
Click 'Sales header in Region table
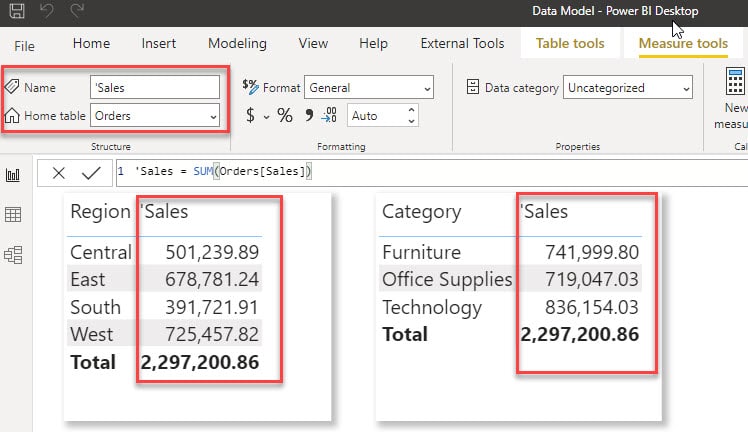(x=164, y=212)
